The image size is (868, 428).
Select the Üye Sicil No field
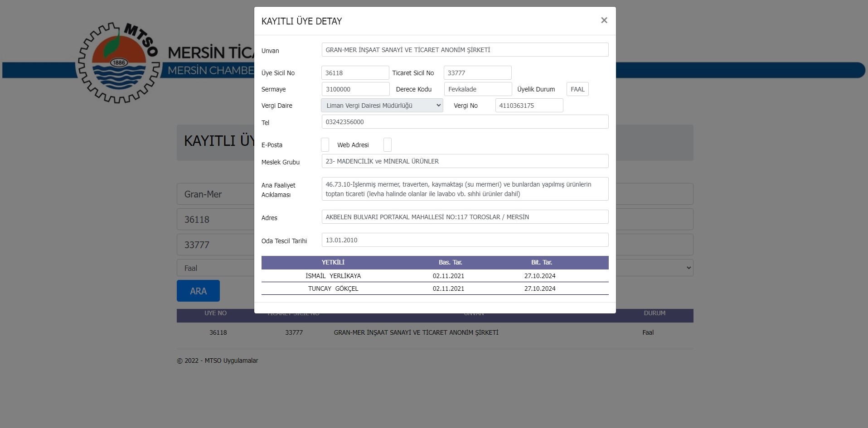(x=355, y=73)
